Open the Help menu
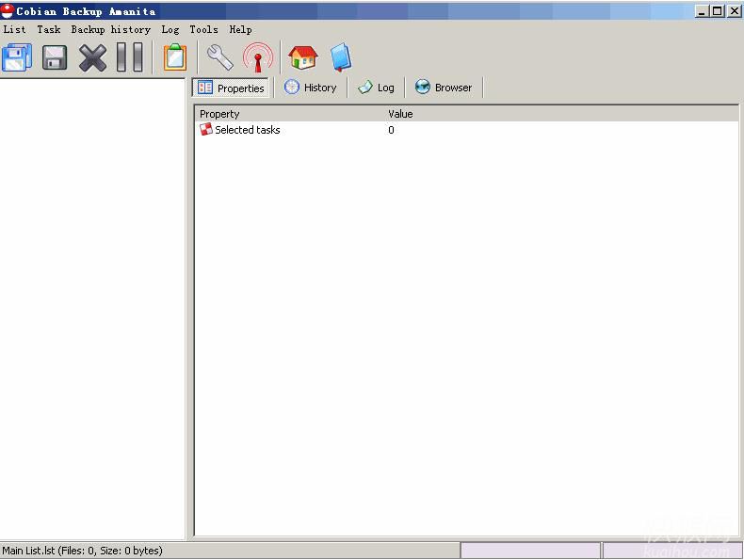744x560 pixels. 240,29
